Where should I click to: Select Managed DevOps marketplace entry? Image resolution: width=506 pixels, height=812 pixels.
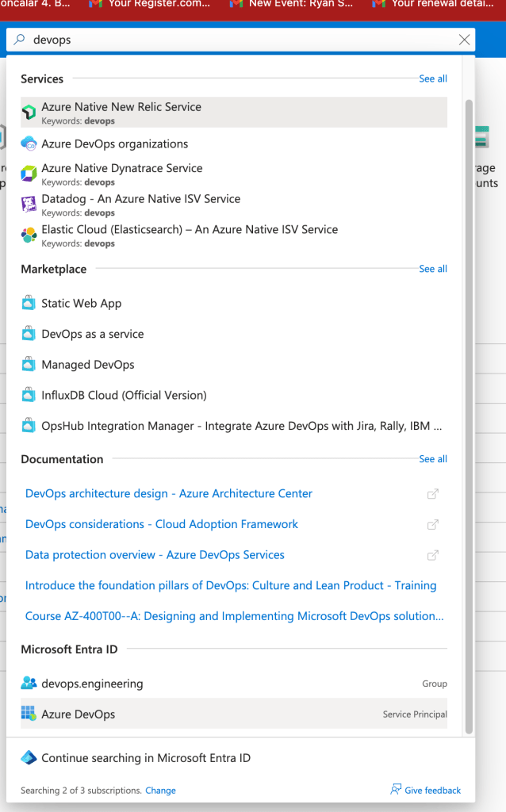[x=234, y=364]
